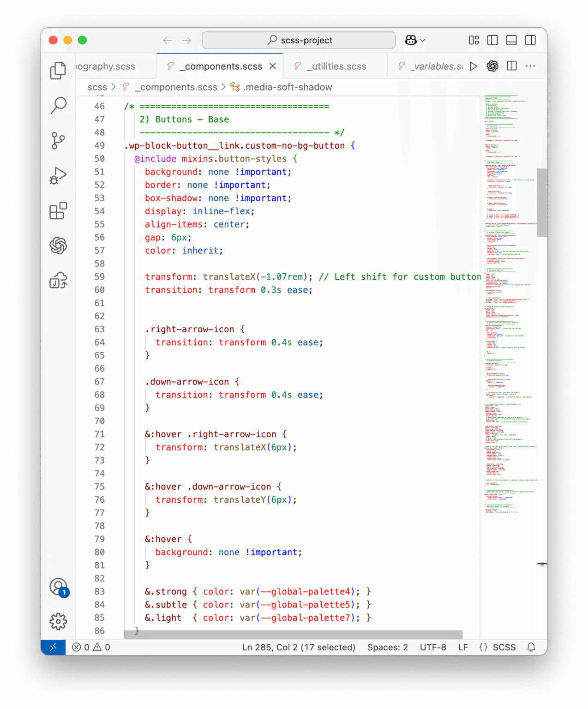Toggle the bottom panel layout button
The height and width of the screenshot is (709, 588).
pyautogui.click(x=511, y=40)
